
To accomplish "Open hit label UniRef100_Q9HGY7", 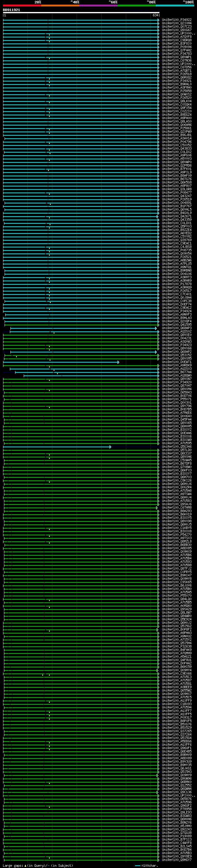I will [177, 860].
